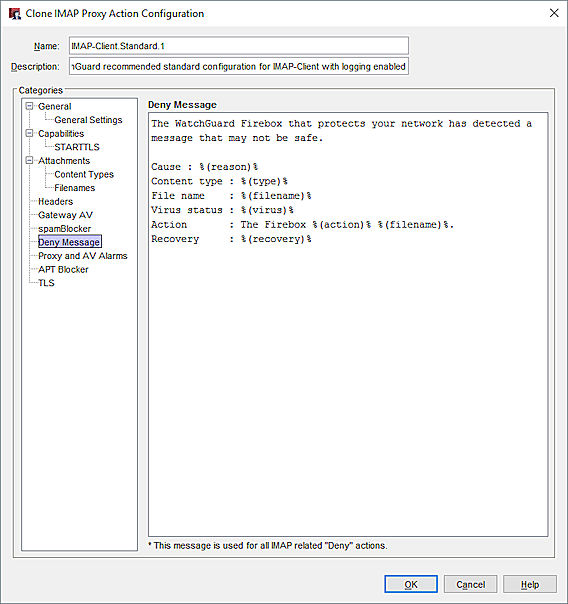568x604 pixels.
Task: Open Help for this dialog
Action: [530, 584]
